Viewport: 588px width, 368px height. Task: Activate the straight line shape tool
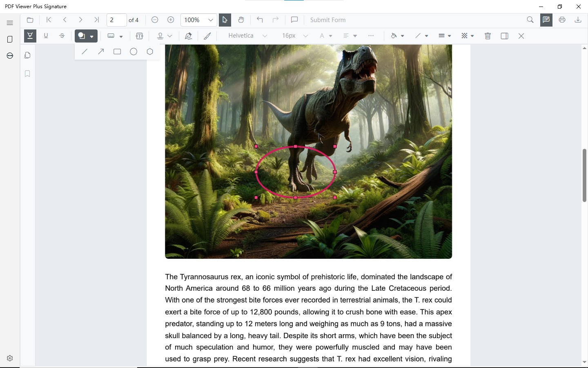coord(85,52)
